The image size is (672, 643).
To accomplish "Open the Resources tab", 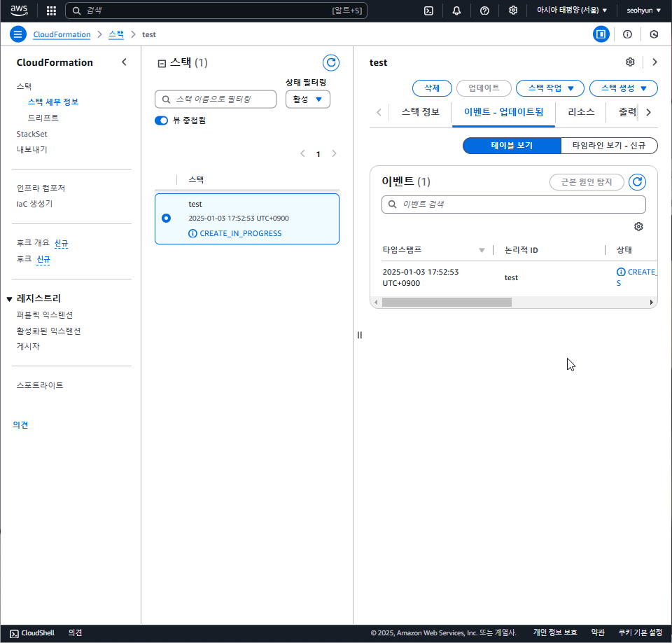I will click(581, 112).
